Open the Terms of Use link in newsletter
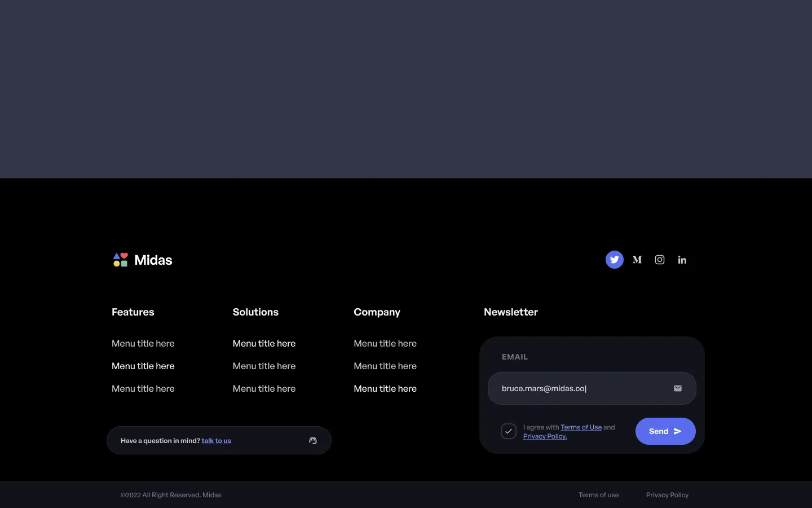812x508 pixels. click(x=581, y=427)
